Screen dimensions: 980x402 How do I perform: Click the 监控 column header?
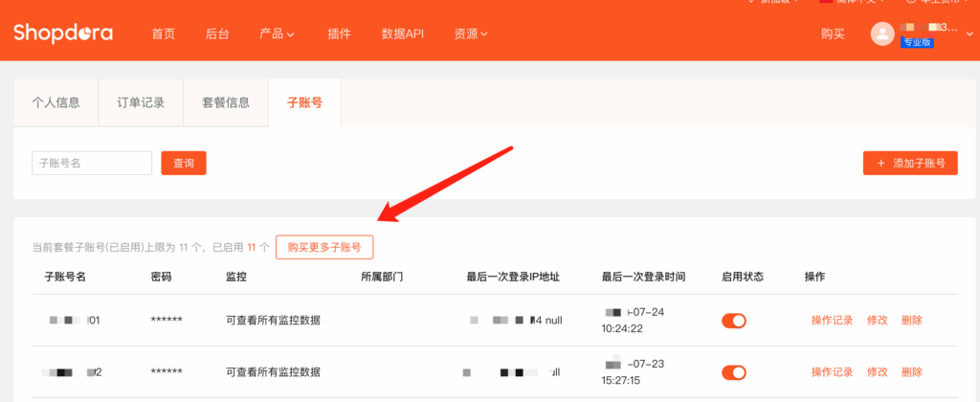click(236, 277)
